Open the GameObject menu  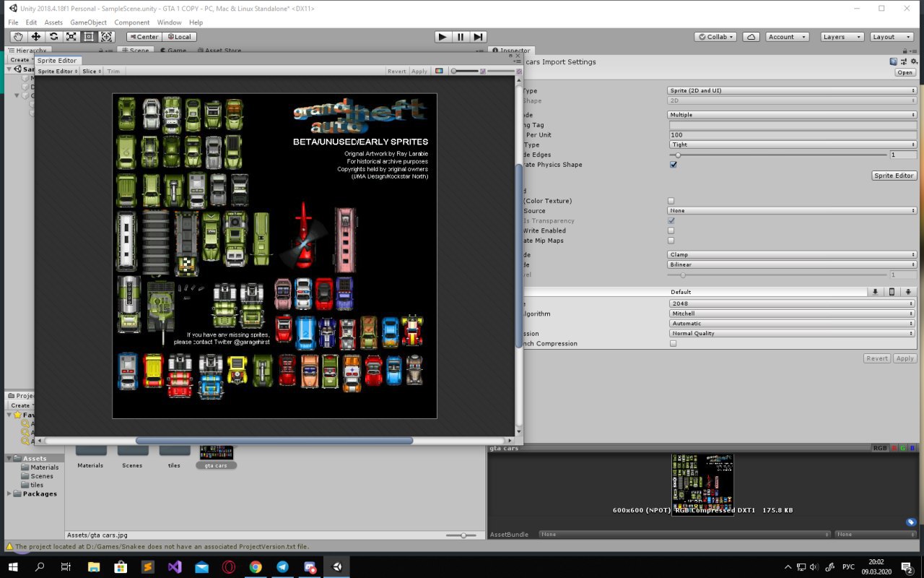pyautogui.click(x=88, y=22)
